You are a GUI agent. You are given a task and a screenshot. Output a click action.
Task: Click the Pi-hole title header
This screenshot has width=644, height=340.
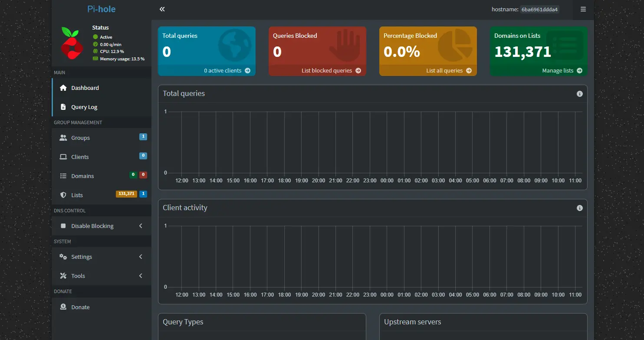coord(101,9)
